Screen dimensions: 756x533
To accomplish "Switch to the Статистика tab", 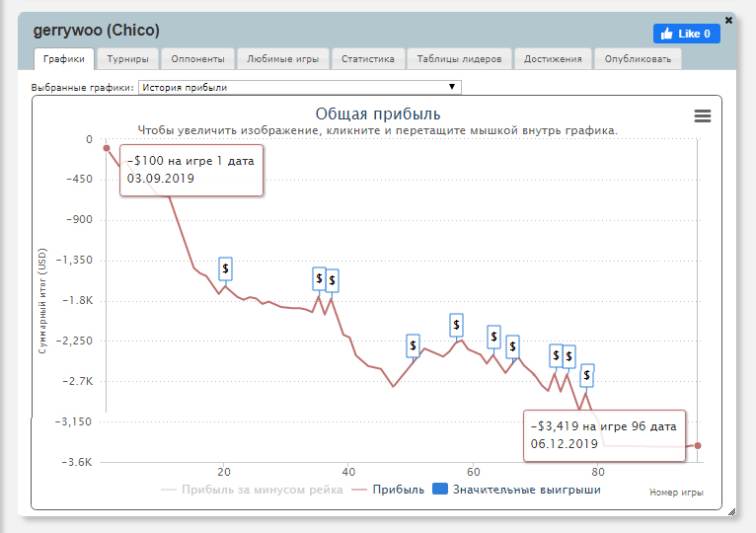I will coord(367,59).
